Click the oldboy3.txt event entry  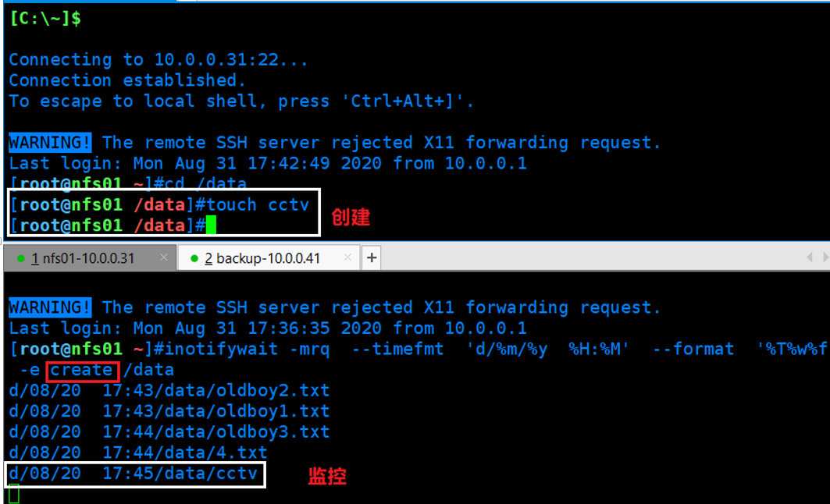[x=168, y=432]
